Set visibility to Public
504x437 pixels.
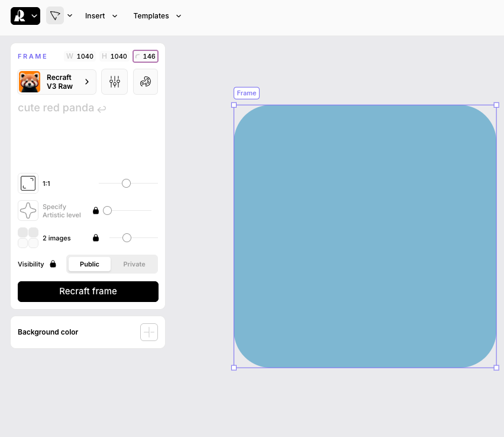pyautogui.click(x=89, y=264)
